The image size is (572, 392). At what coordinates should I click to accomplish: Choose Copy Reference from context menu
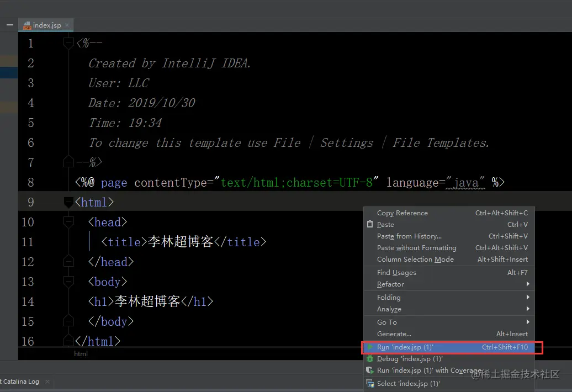449,213
